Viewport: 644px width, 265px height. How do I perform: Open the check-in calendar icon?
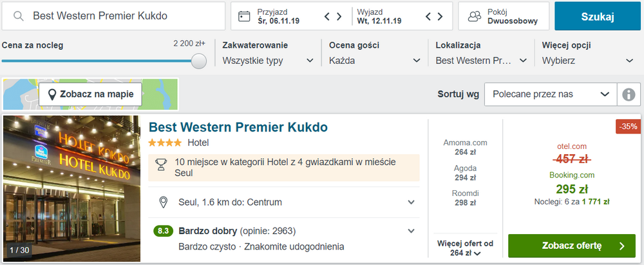coord(244,16)
